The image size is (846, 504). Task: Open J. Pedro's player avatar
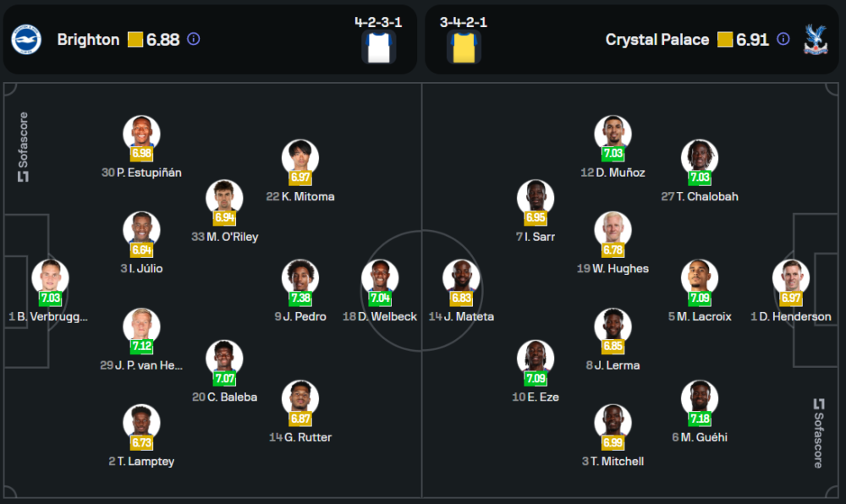pyautogui.click(x=300, y=277)
